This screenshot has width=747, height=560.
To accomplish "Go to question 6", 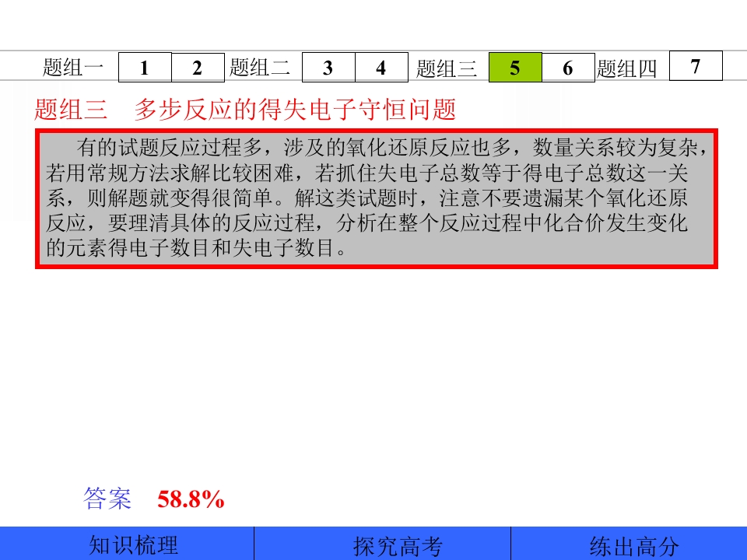I will [567, 68].
